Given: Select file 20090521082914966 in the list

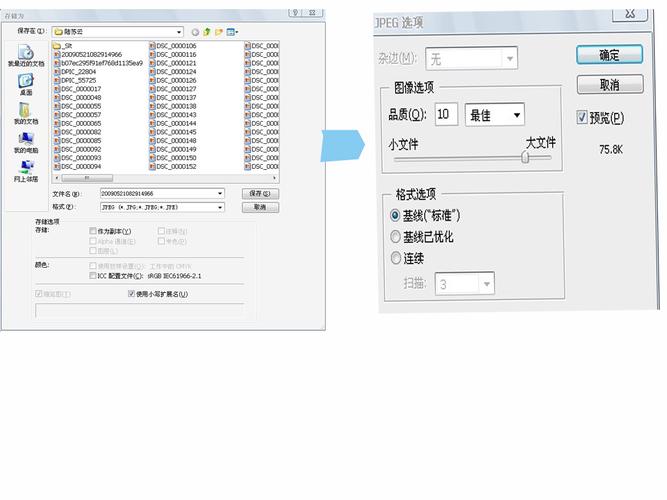Looking at the screenshot, I should (88, 54).
